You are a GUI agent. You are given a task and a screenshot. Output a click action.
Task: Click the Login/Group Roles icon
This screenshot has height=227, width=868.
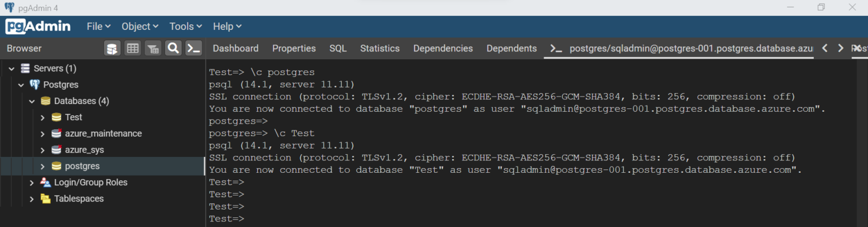45,182
